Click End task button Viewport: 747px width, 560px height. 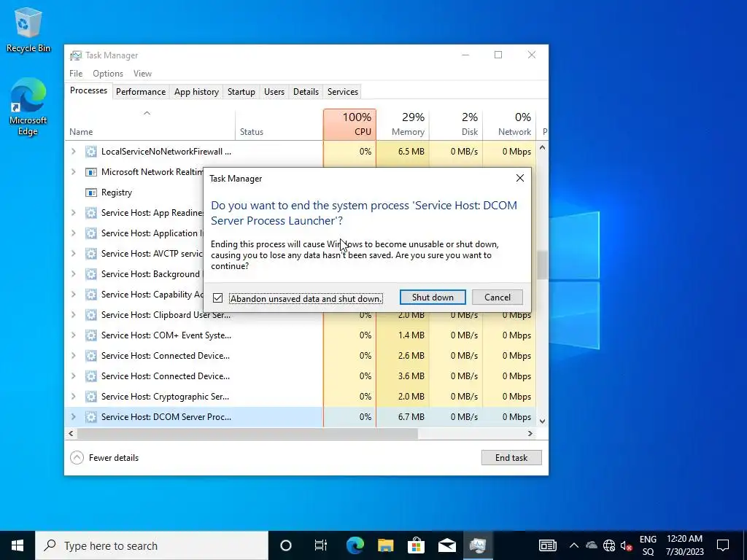pos(511,458)
